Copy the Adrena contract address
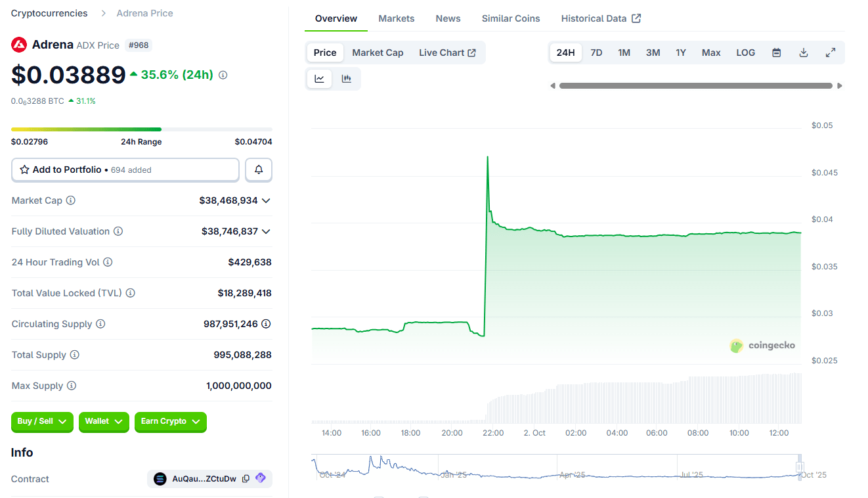 pos(246,478)
